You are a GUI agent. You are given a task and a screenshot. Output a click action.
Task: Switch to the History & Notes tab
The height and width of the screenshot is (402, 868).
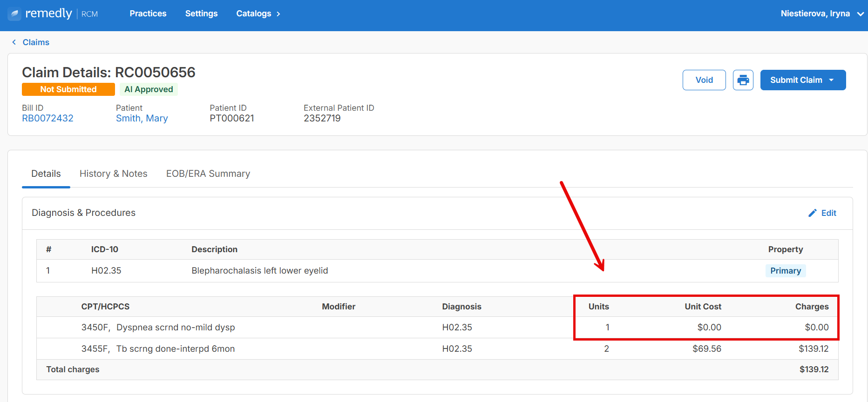click(114, 174)
